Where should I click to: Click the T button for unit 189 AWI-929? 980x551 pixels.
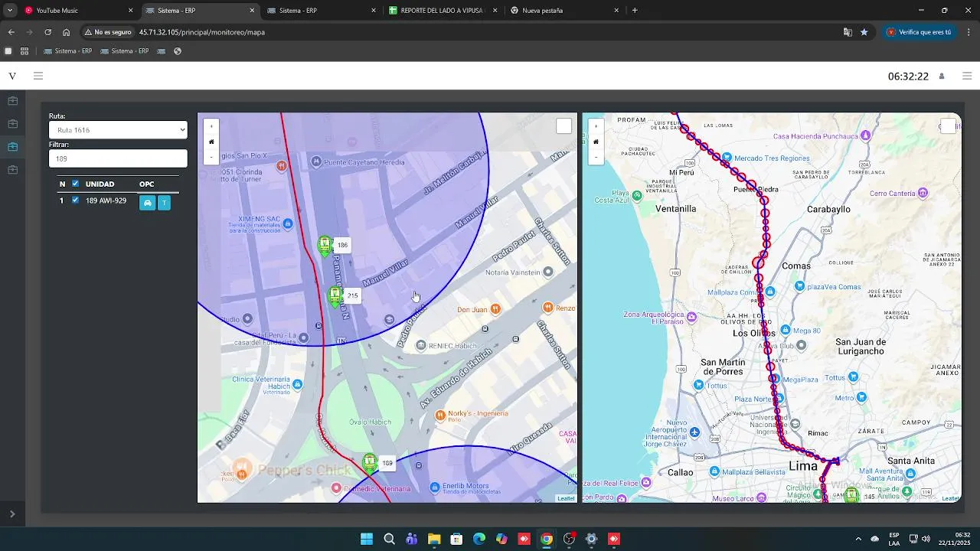(164, 203)
